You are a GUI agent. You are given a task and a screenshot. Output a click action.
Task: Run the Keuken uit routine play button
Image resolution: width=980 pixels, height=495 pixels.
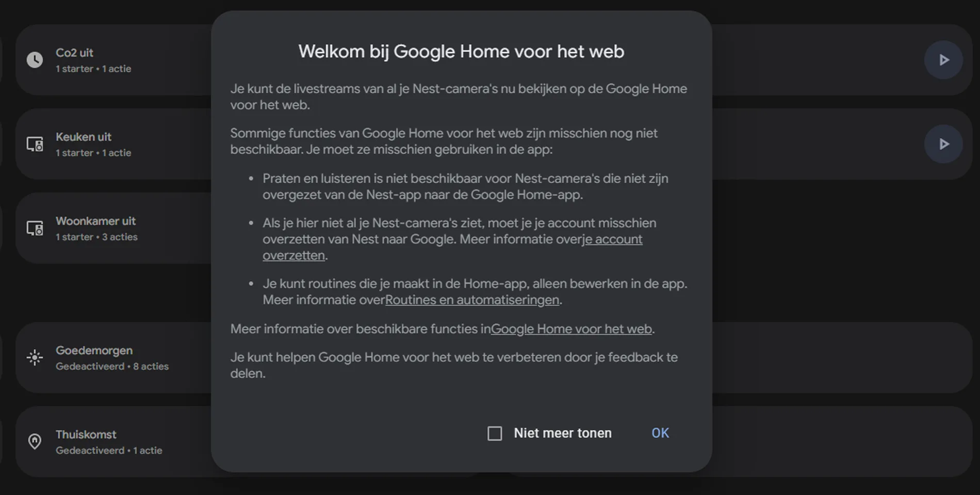(x=943, y=144)
